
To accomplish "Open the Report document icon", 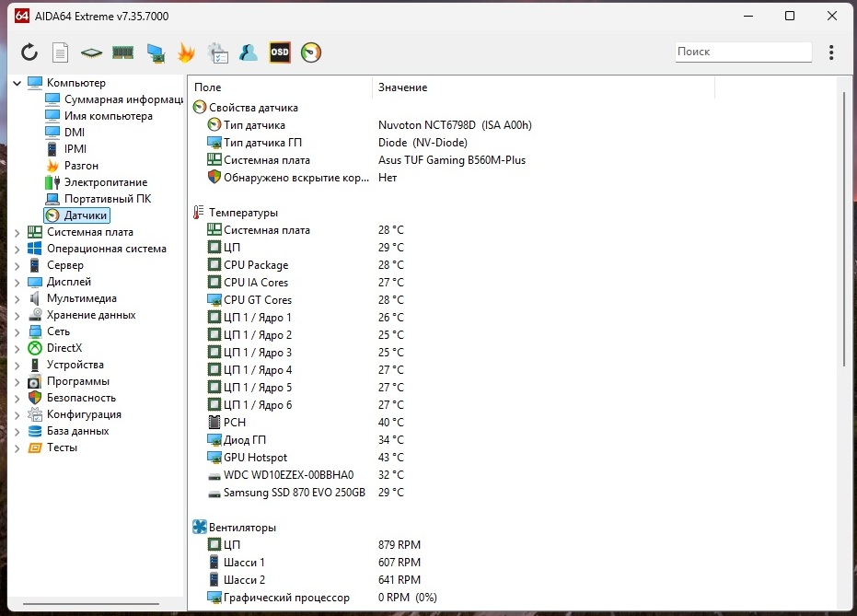I will (60, 52).
